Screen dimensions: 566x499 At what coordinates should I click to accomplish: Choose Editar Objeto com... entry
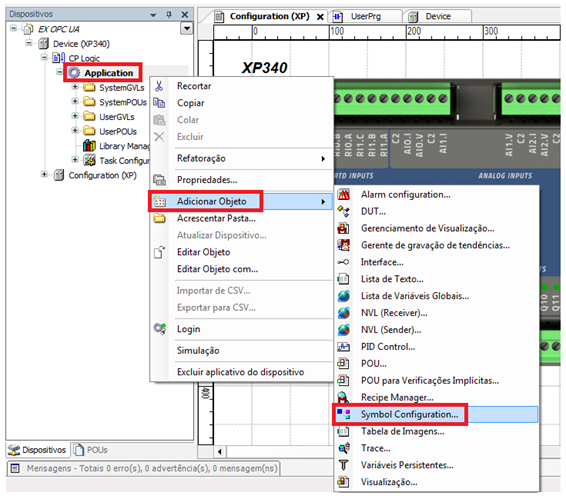tap(240, 269)
